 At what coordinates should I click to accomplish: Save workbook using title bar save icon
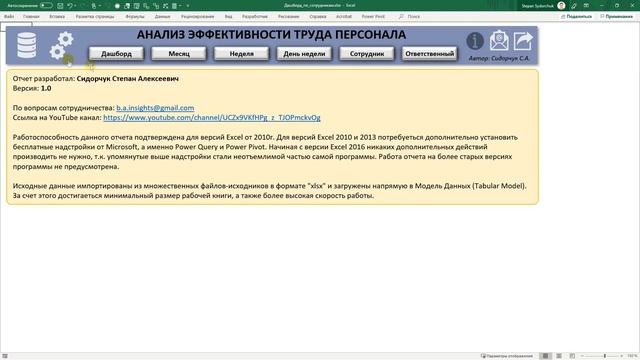(x=60, y=6)
